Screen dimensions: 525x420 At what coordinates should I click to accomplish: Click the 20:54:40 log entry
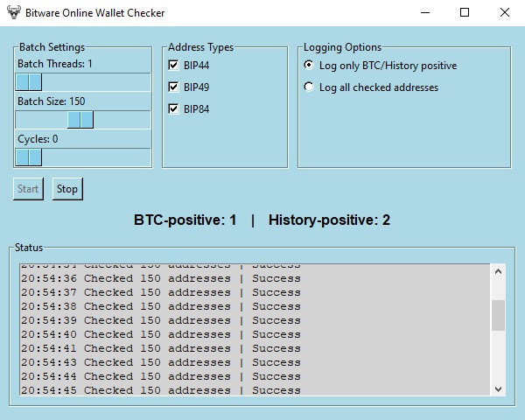point(161,334)
